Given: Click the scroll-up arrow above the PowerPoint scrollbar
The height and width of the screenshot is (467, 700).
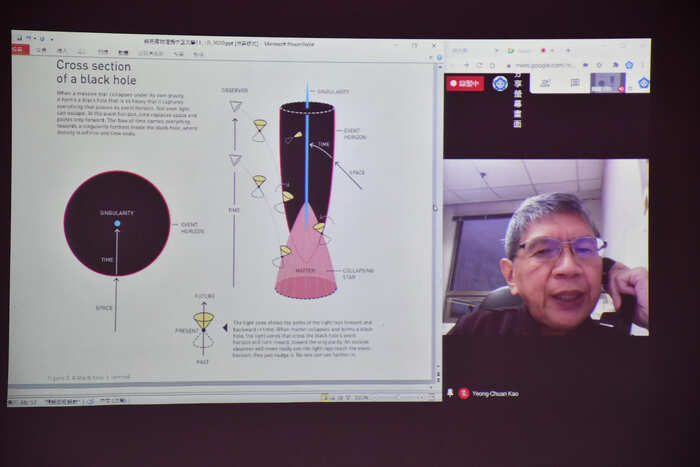Looking at the screenshot, I should pyautogui.click(x=439, y=67).
